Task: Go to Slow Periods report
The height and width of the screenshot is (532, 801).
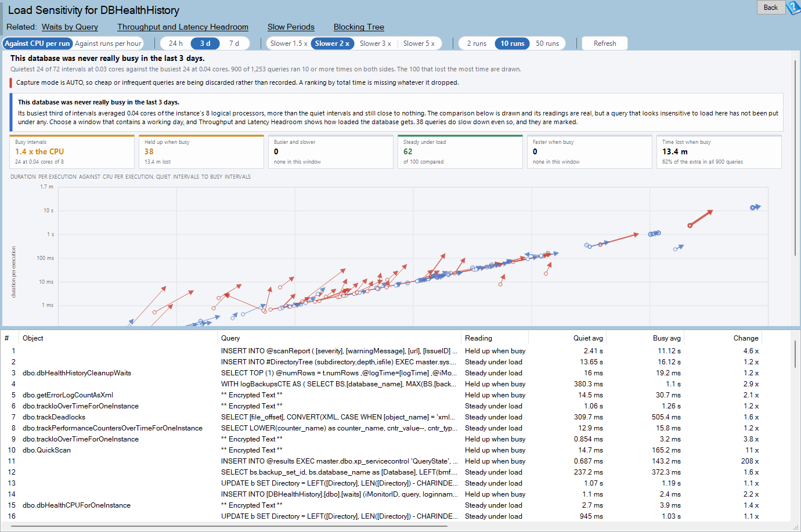Action: (x=291, y=27)
